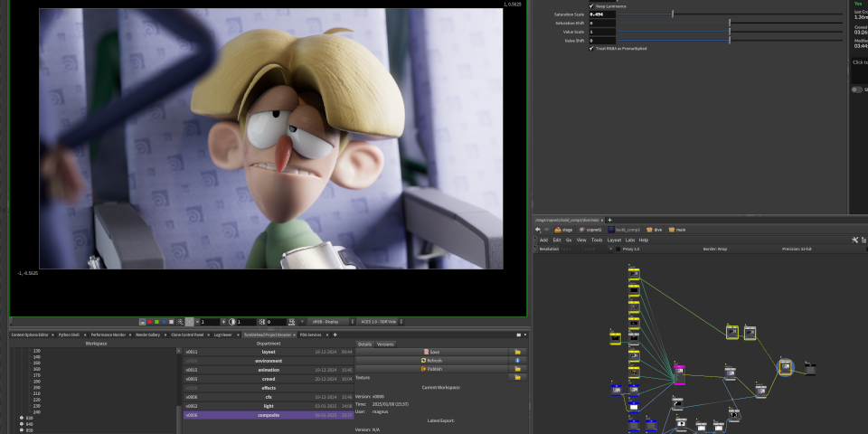This screenshot has width=868, height=434.
Task: Click the Saturation Scale slider handle
Action: tap(672, 14)
